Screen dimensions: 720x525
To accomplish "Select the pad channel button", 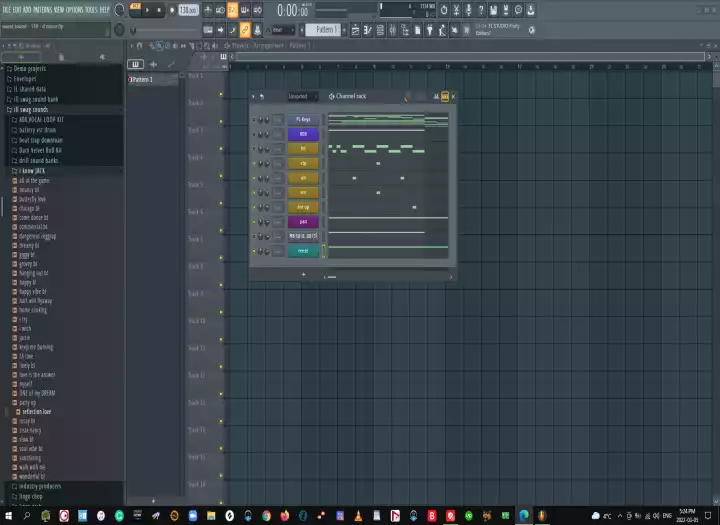I will click(x=303, y=222).
